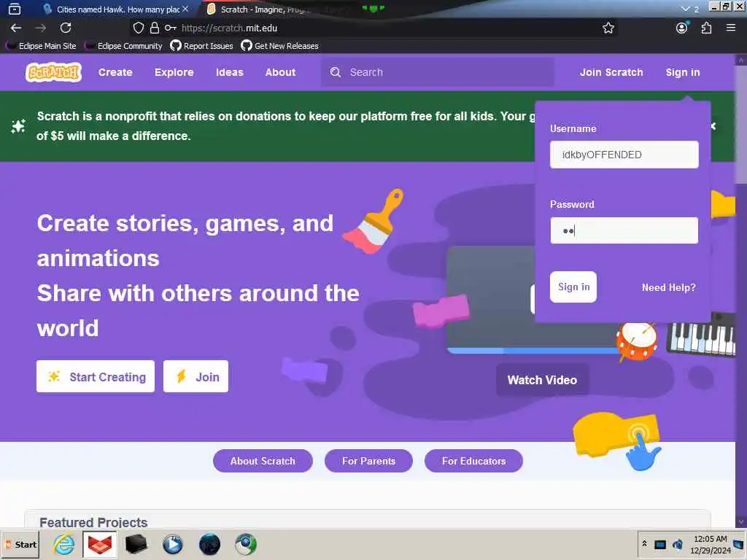747x560 pixels.
Task: Click the page vertical scrollbar thumb
Action: point(741,124)
